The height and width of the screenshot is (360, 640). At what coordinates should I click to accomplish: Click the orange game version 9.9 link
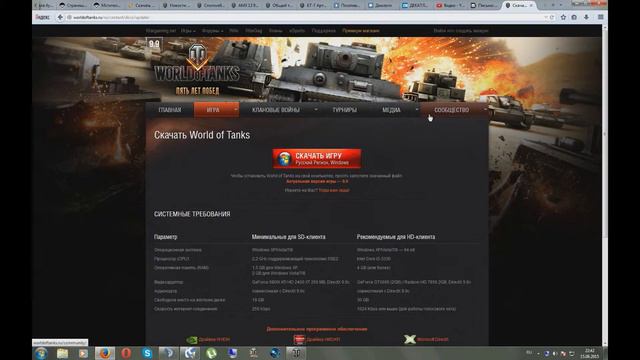pyautogui.click(x=317, y=181)
